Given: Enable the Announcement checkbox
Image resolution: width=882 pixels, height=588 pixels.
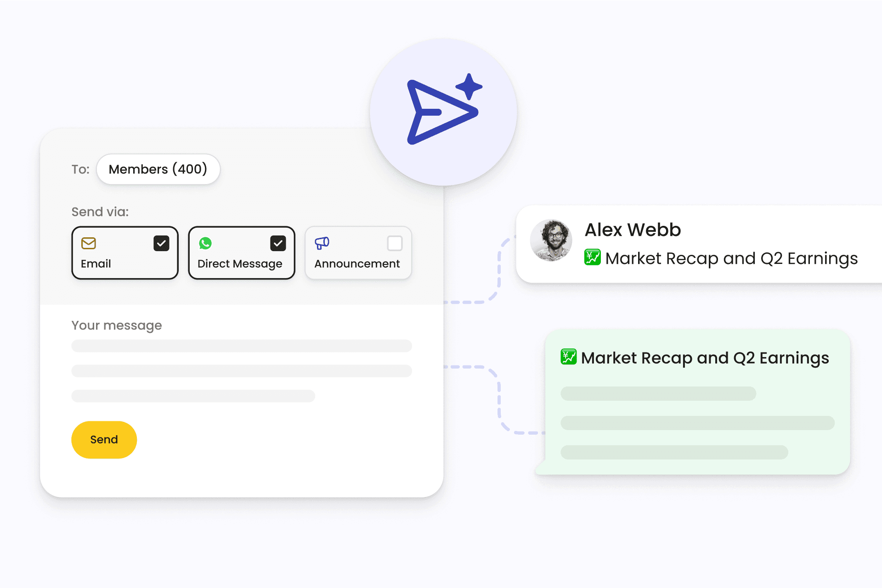Looking at the screenshot, I should tap(395, 243).
